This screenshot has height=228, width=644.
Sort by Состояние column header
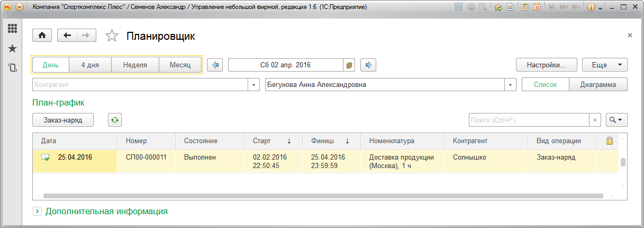(210, 141)
